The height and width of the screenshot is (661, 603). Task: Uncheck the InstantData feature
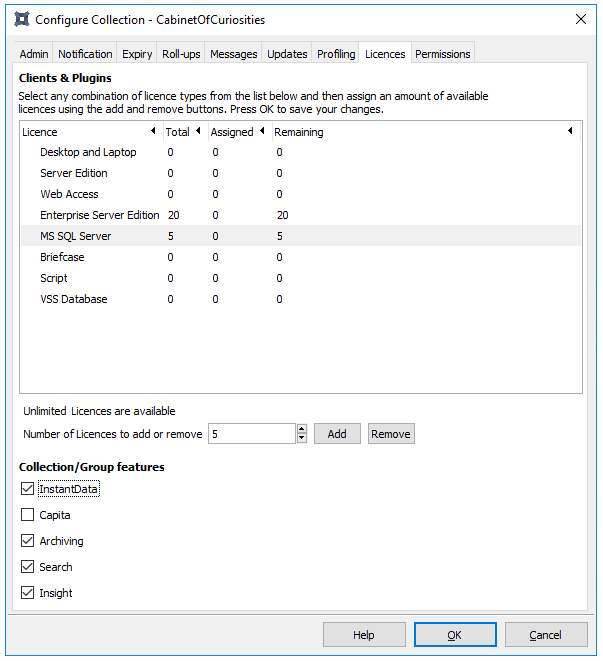point(27,489)
